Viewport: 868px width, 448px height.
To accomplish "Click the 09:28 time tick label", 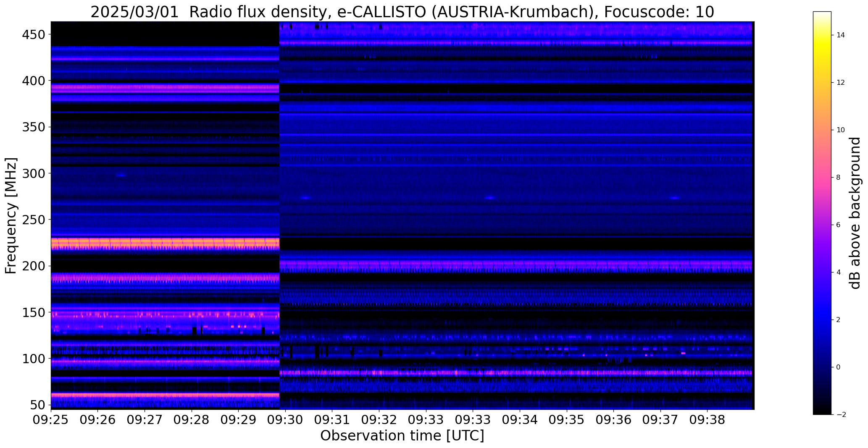I will tap(192, 420).
